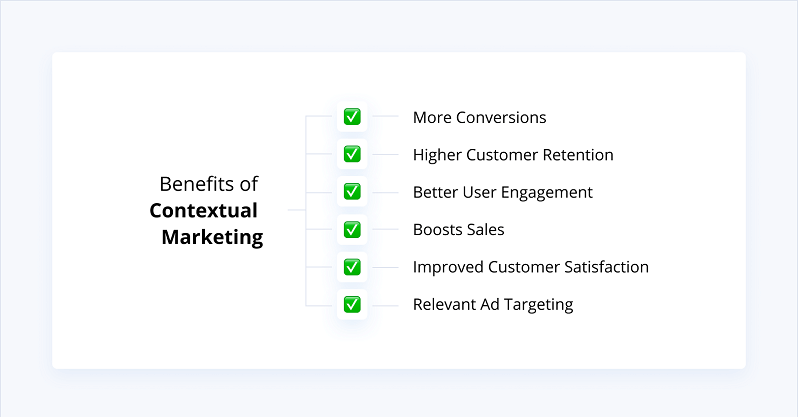This screenshot has width=800, height=417.
Task: Open the Improved Customer Satisfaction item
Action: (530, 267)
